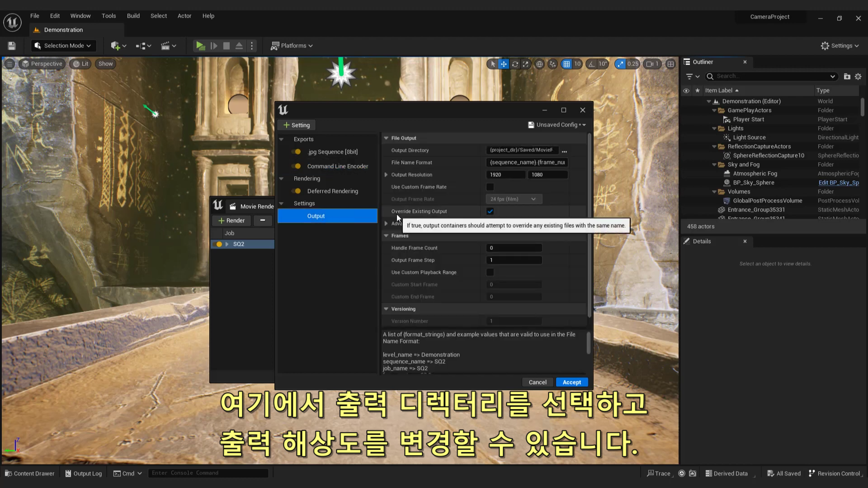Viewport: 868px width, 488px height.
Task: Uncheck Override Existing Output checkbox
Action: [490, 211]
